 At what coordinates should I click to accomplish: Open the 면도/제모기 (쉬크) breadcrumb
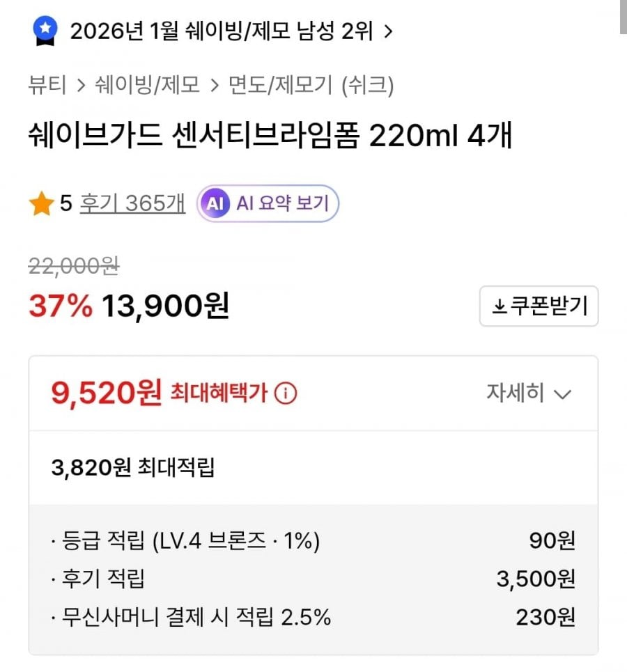click(311, 85)
